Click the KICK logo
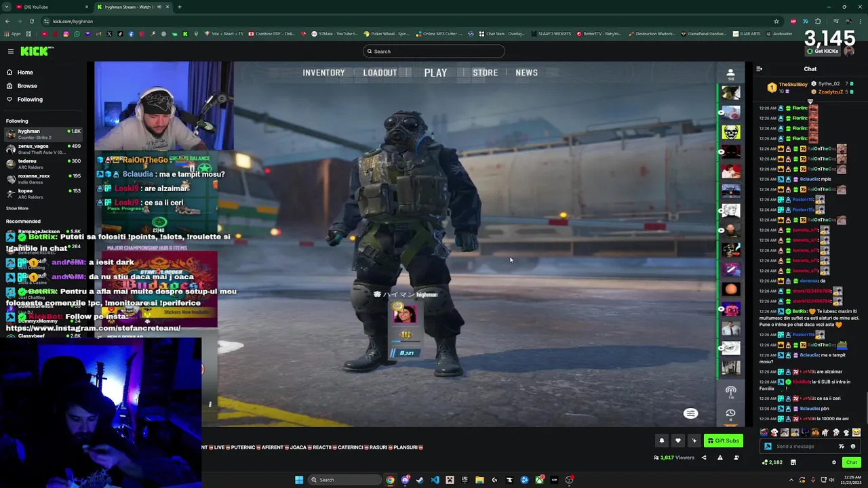This screenshot has width=868, height=488. pyautogui.click(x=36, y=51)
